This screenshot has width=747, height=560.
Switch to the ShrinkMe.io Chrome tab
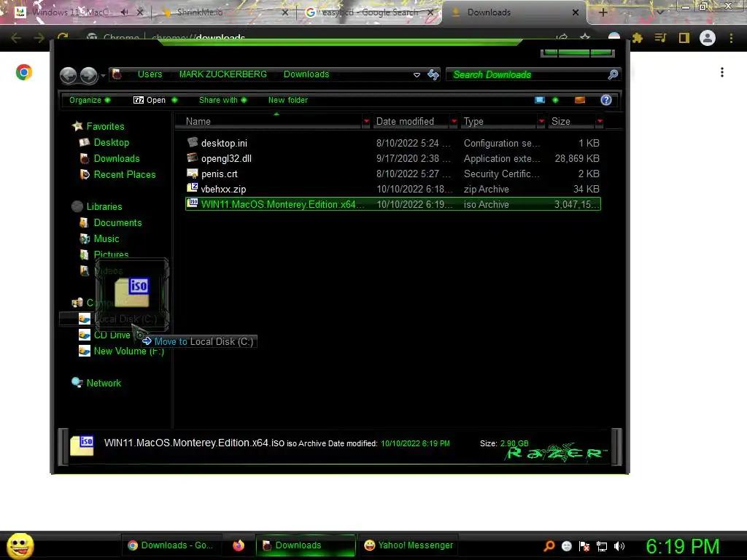(x=224, y=12)
